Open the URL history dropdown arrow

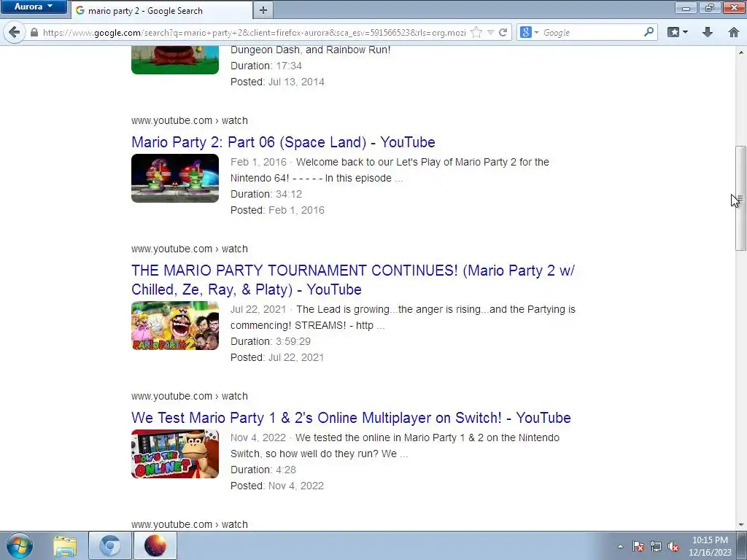pos(490,32)
